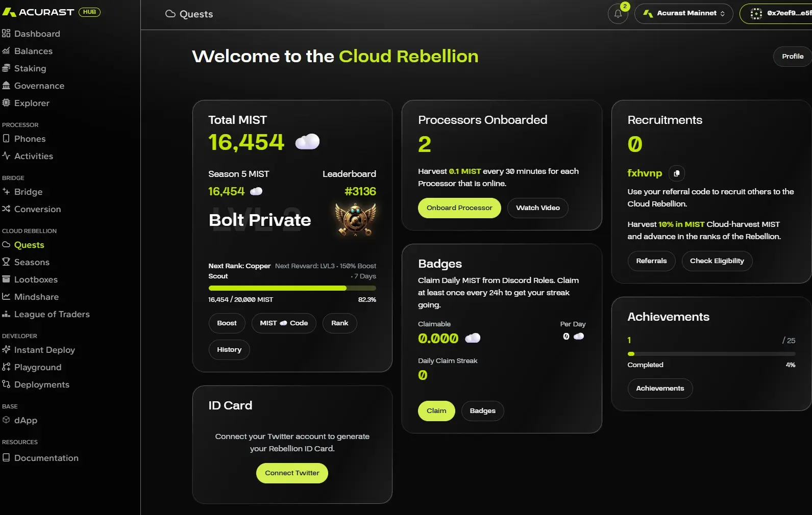Open the MIST Code button
The height and width of the screenshot is (515, 812).
[x=284, y=323]
